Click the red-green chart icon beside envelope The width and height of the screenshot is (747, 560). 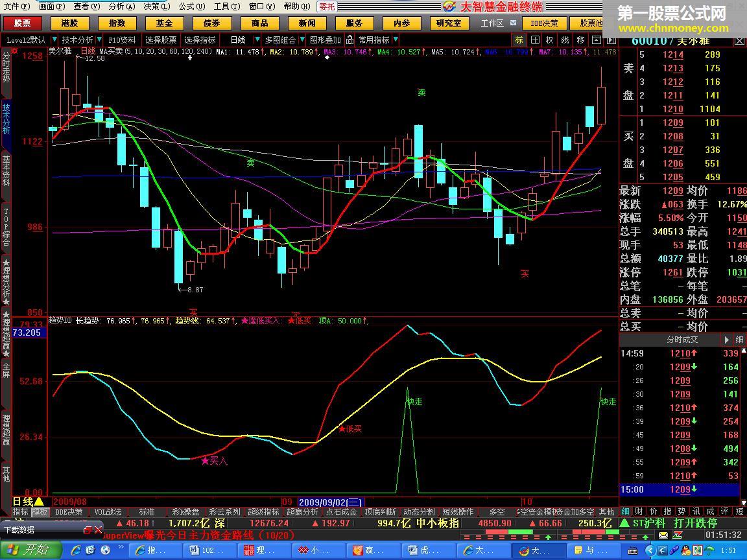tap(677, 535)
